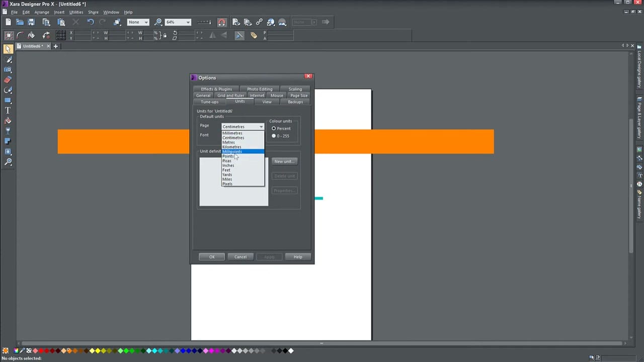Pick the red swatch from the palette
Screen dimensions: 644x362
click(42, 351)
